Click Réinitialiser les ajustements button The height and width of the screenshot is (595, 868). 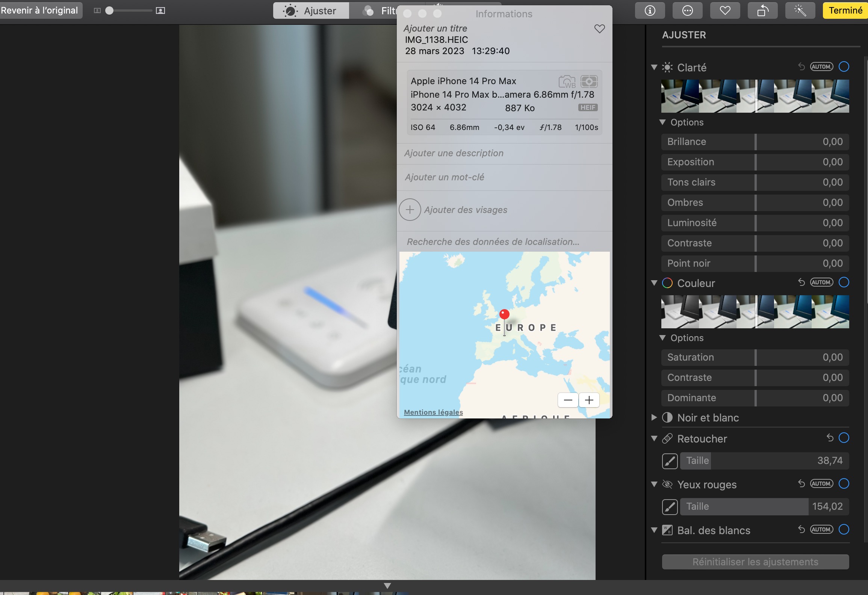[755, 562]
